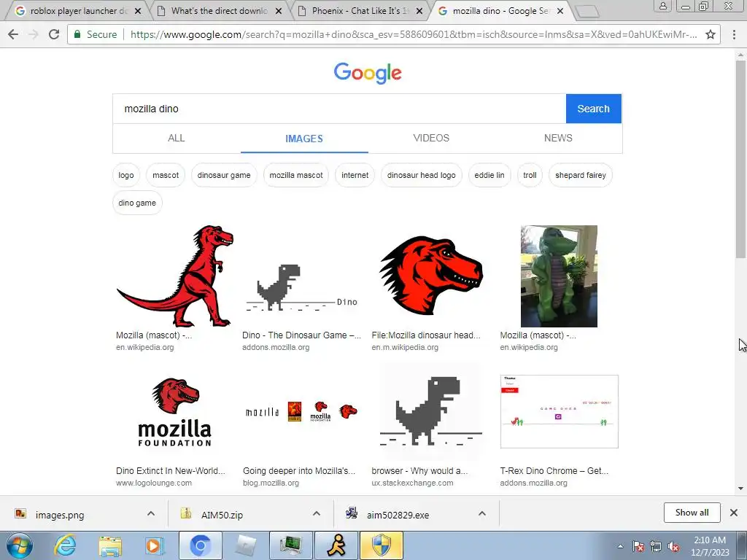Open stackexchange pixel dinosaur image
The image size is (747, 560).
[430, 411]
